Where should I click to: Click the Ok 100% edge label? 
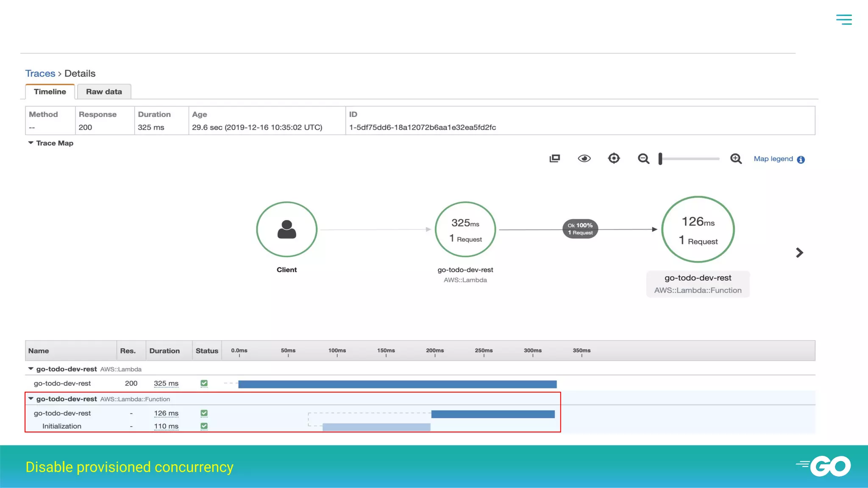pyautogui.click(x=580, y=229)
